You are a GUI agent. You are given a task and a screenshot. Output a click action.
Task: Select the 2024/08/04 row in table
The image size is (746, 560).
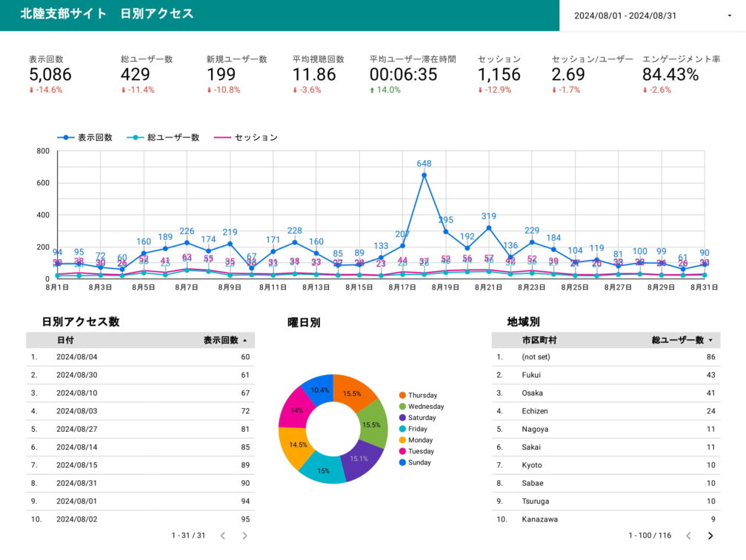point(140,357)
